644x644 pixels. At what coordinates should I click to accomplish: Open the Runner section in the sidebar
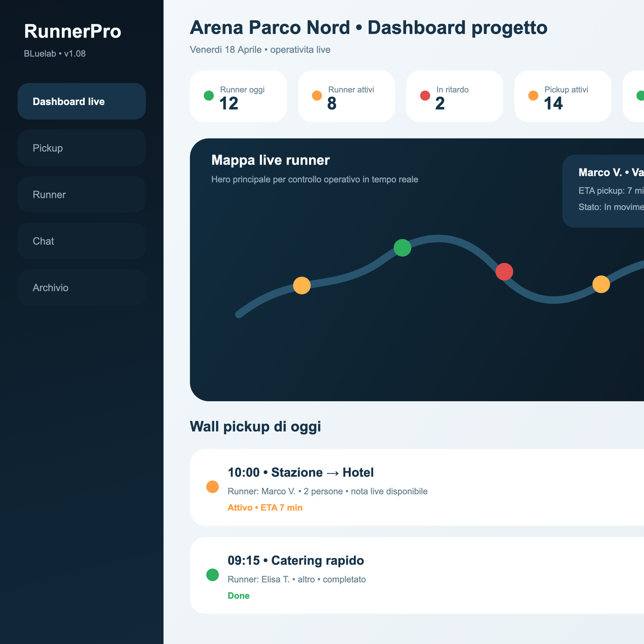click(81, 194)
